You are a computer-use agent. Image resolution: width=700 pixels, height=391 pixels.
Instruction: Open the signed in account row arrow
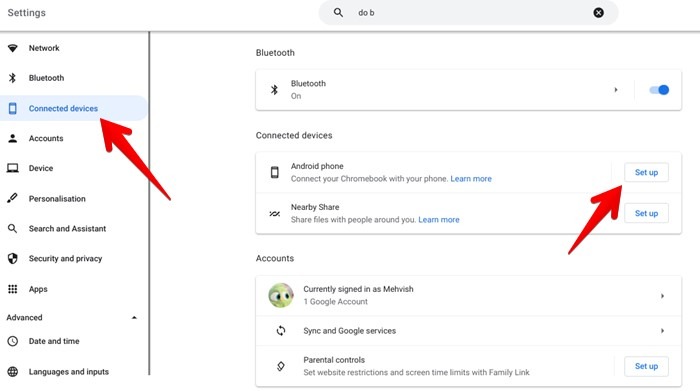click(x=662, y=296)
